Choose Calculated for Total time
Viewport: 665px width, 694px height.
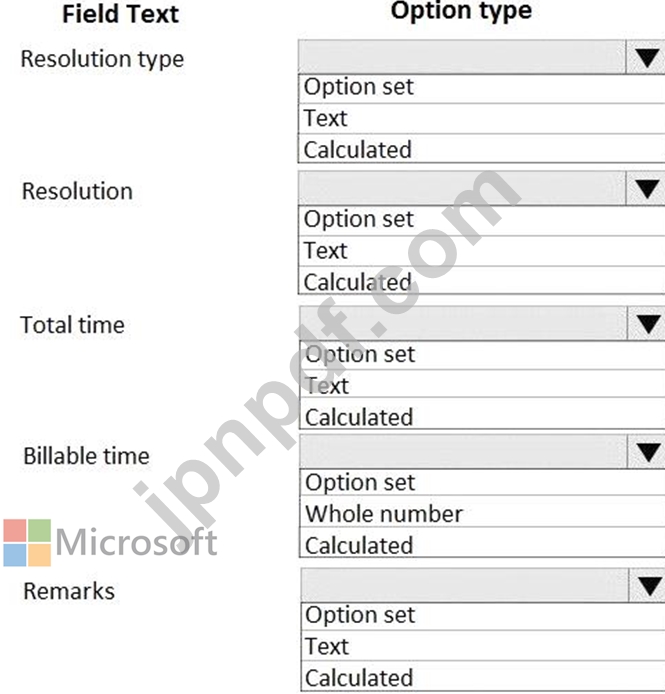(x=483, y=413)
